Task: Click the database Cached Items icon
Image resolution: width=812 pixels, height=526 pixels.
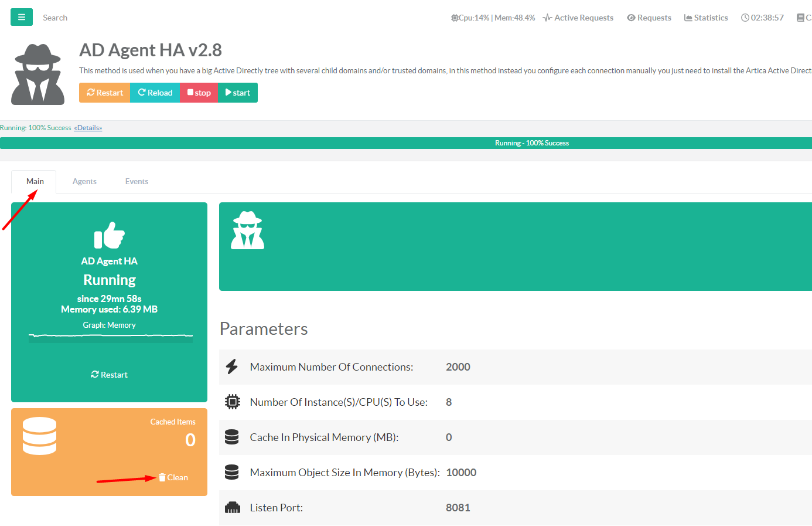Action: [39, 436]
